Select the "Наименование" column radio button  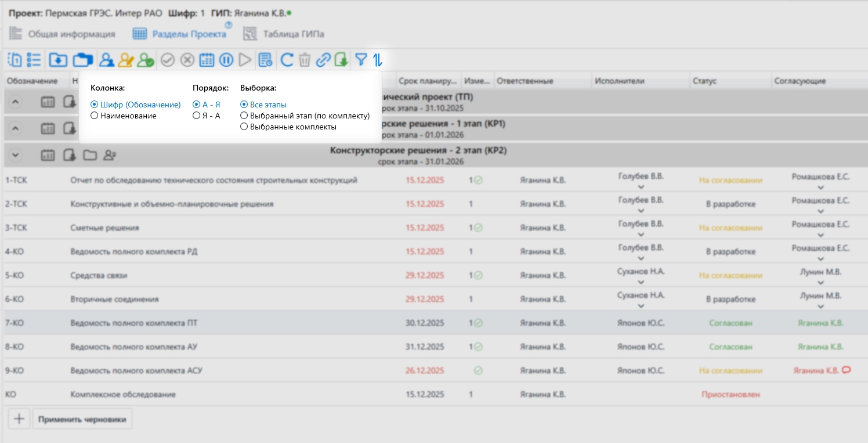[x=95, y=116]
